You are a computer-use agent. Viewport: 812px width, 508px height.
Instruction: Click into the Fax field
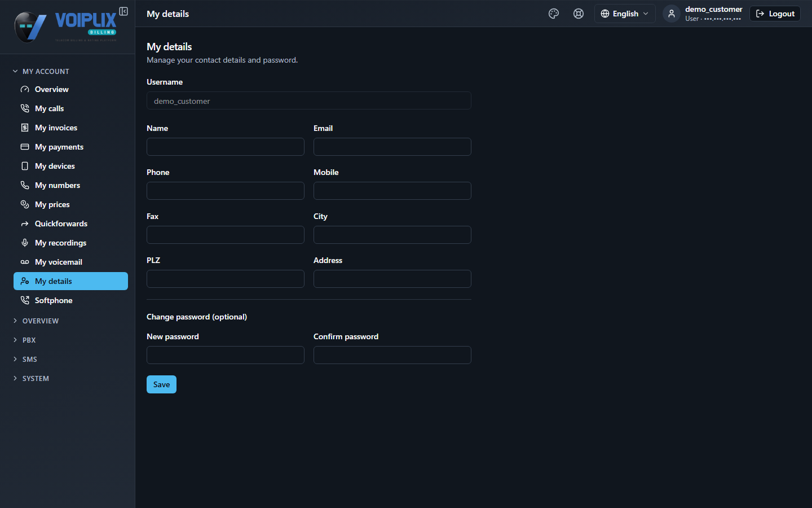[226, 235]
